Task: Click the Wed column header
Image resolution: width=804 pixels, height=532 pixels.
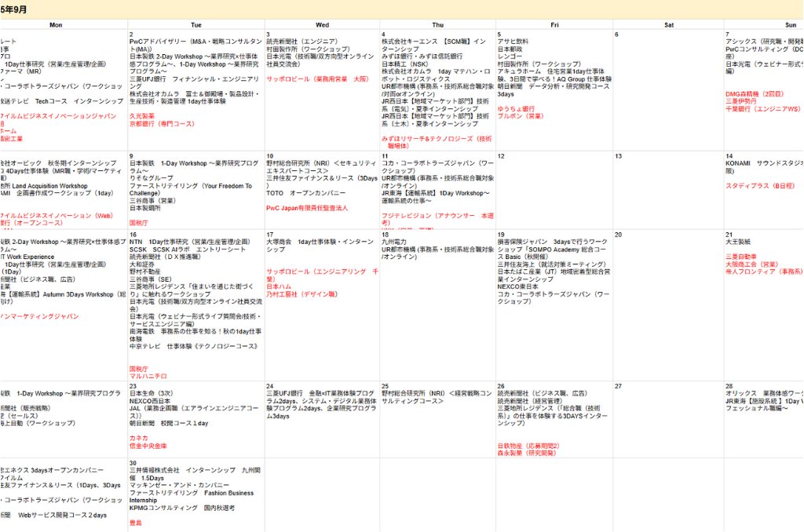Action: pos(322,24)
